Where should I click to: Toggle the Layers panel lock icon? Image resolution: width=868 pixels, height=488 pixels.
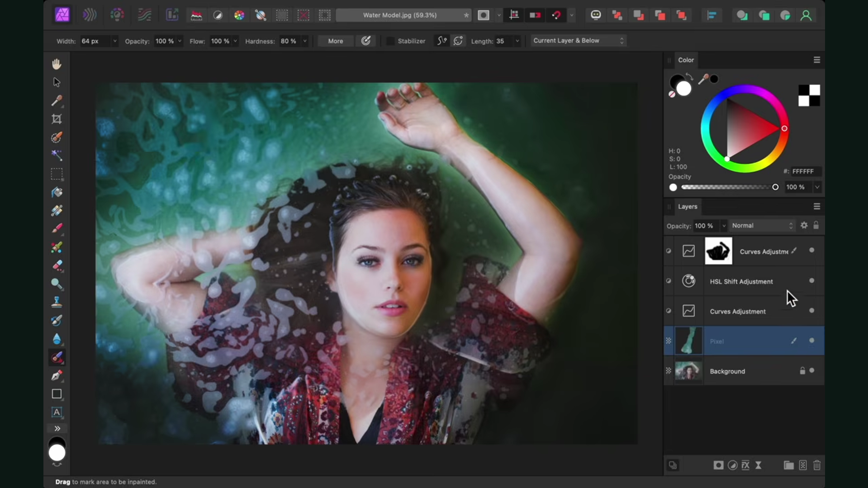tap(816, 225)
